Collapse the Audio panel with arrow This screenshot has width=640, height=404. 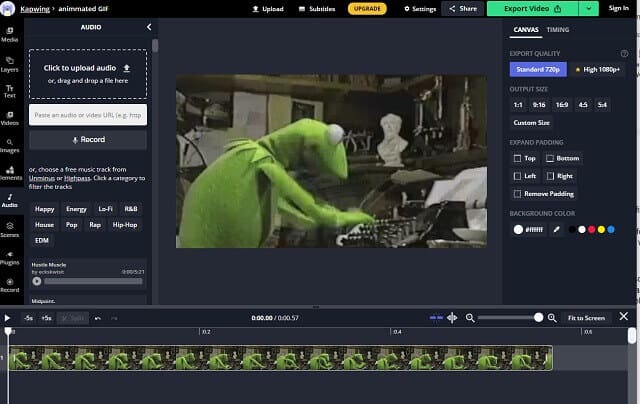tap(149, 27)
